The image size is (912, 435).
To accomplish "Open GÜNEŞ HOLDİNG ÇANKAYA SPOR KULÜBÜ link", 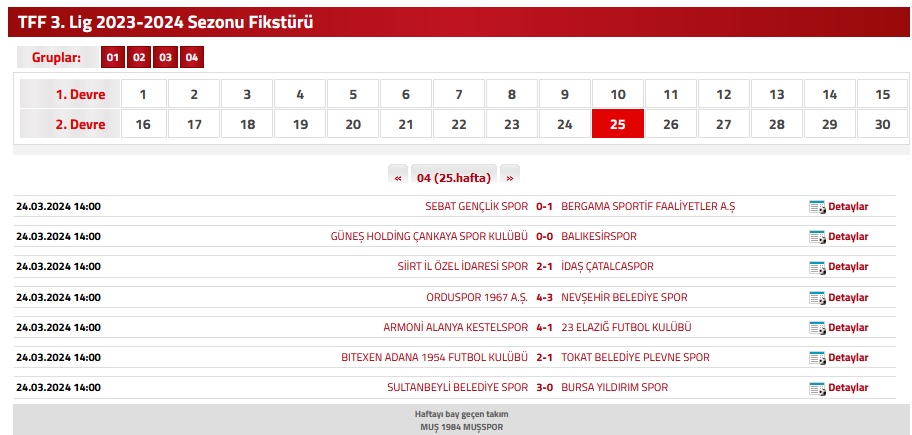I will tap(429, 237).
